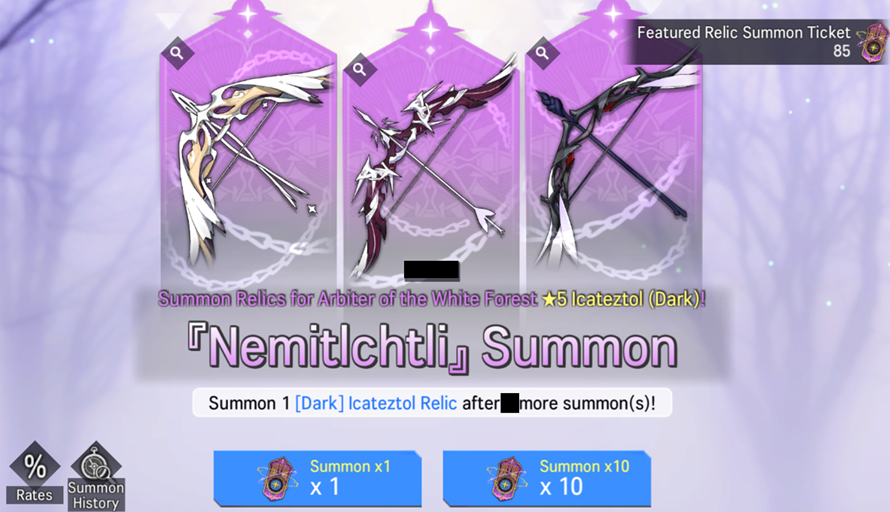This screenshot has width=890, height=512.
Task: Tap the guaranteed summon counter message bar
Action: pyautogui.click(x=432, y=403)
